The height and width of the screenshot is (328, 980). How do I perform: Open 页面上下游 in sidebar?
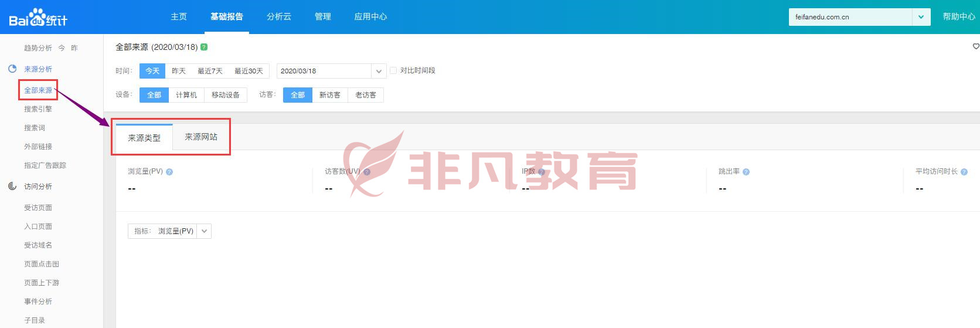click(x=42, y=283)
